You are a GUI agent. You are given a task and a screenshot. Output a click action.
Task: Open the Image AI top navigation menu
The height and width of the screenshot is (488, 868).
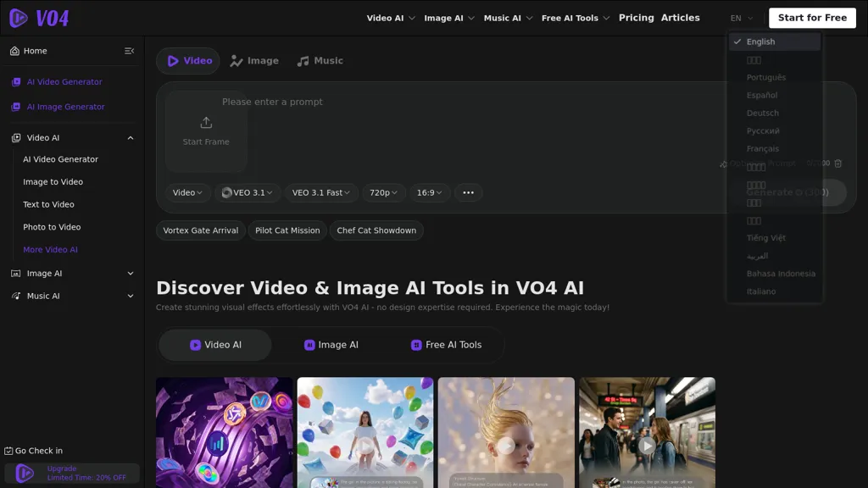coord(449,19)
